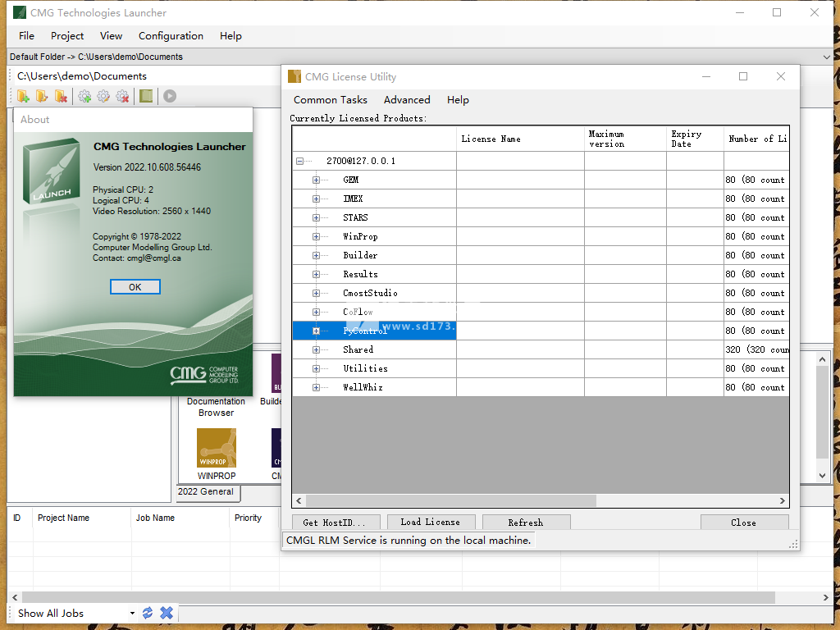
Task: Click the Close button in License Utility
Action: [744, 523]
